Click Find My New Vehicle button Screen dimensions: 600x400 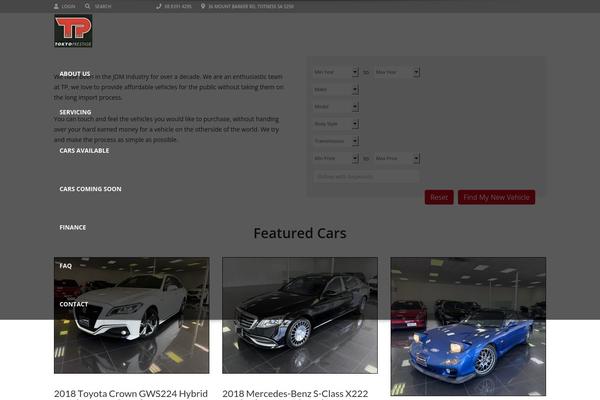pyautogui.click(x=496, y=197)
